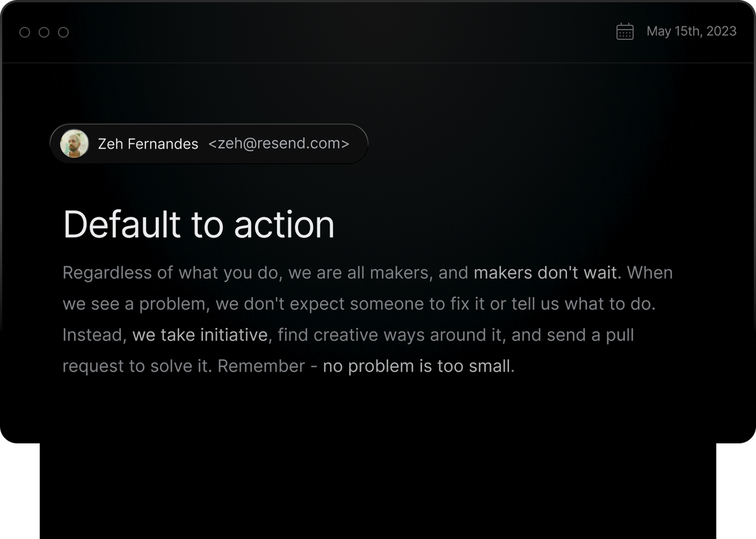Click the calendar icon beside the date

[624, 31]
